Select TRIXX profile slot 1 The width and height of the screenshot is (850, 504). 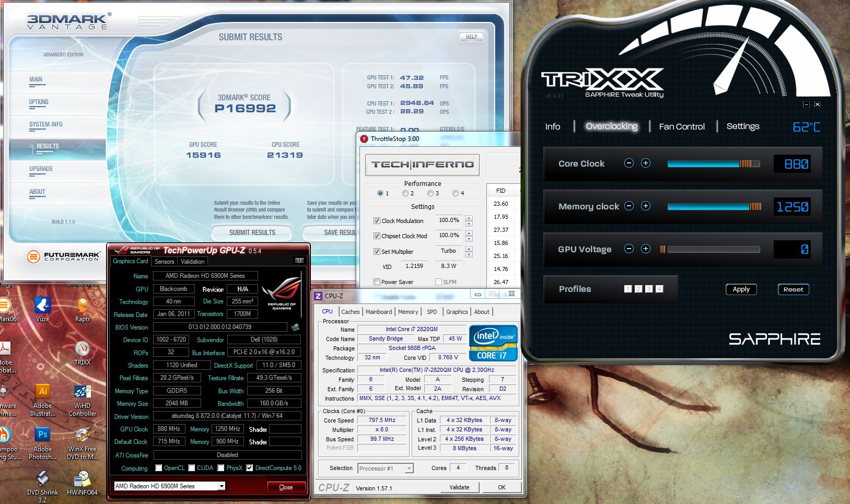click(x=628, y=289)
